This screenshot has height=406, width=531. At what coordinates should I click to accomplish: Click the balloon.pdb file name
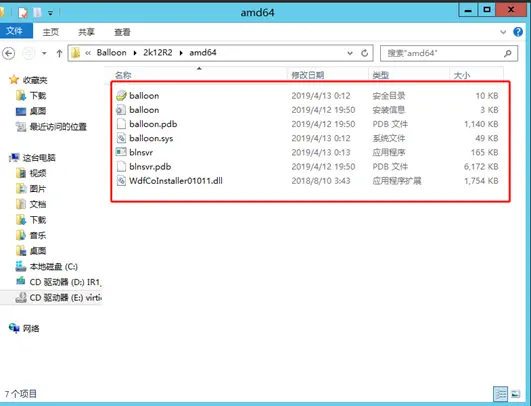pyautogui.click(x=153, y=124)
